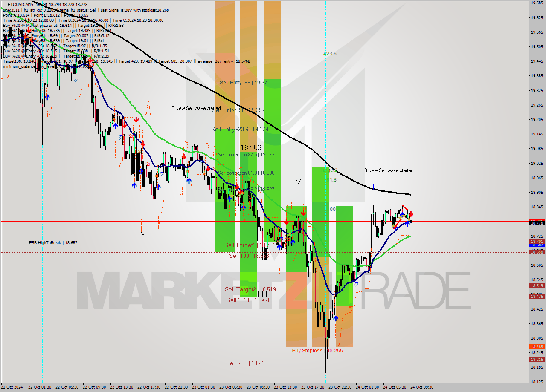Viewport: 546px width, 392px height.
Task: Click the 18.185 price axis value
Action: pos(537,367)
